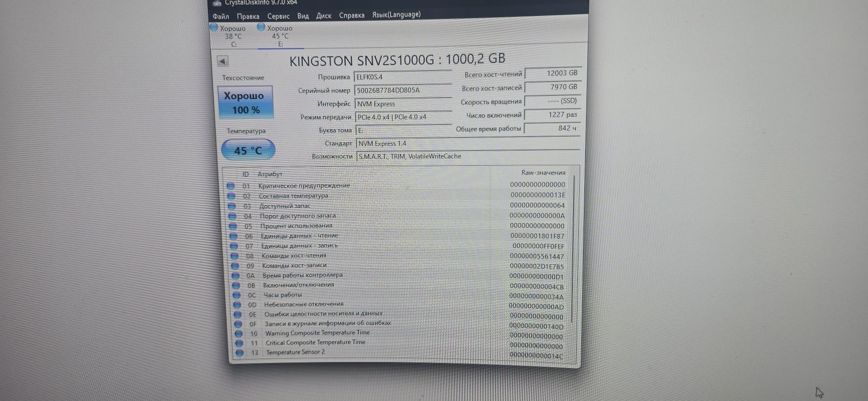
Task: Click the standard field NVM Express 1.4
Action: (x=468, y=143)
